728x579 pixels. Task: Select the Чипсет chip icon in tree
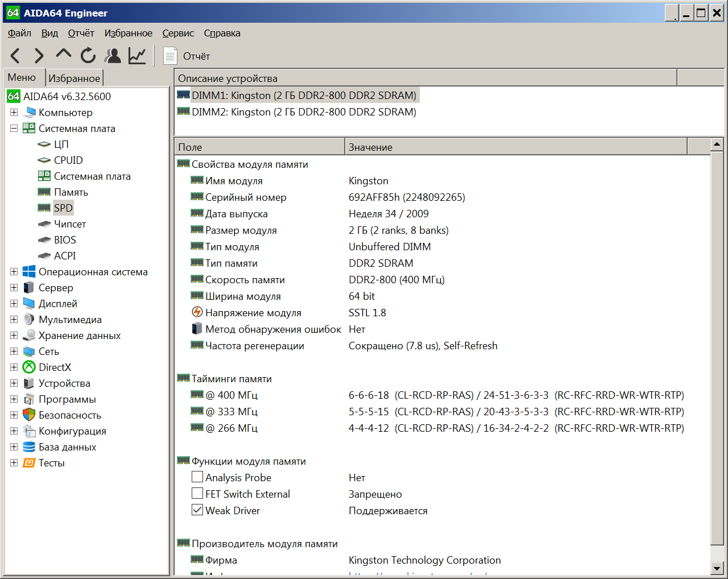[x=44, y=224]
